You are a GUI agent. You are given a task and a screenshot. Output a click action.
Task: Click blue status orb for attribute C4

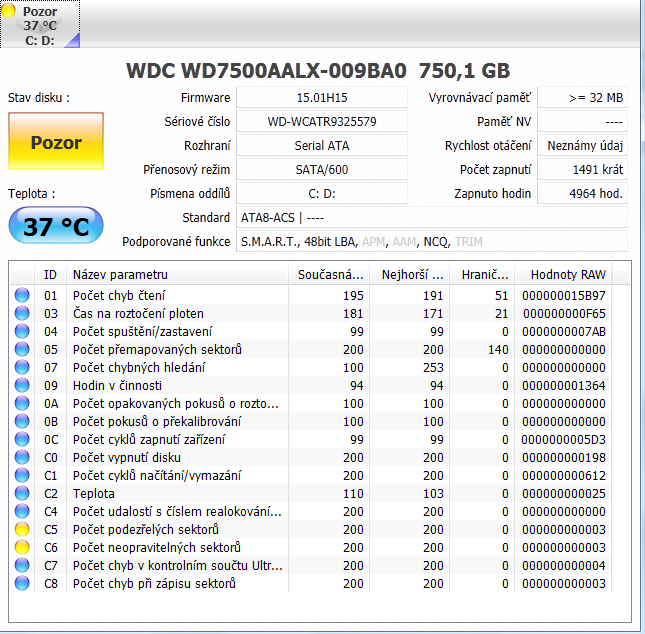(x=22, y=511)
